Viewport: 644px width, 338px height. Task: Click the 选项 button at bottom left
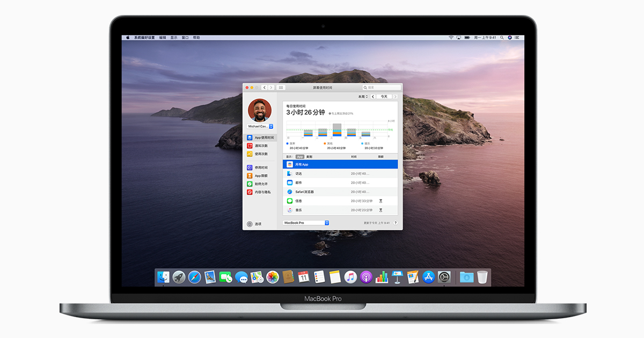click(254, 224)
